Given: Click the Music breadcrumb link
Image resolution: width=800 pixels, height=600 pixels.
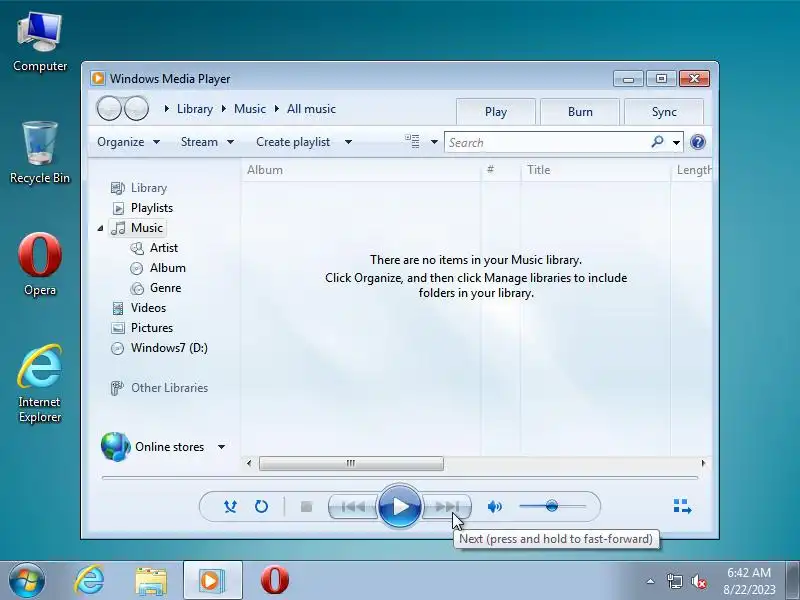Looking at the screenshot, I should click(x=250, y=109).
